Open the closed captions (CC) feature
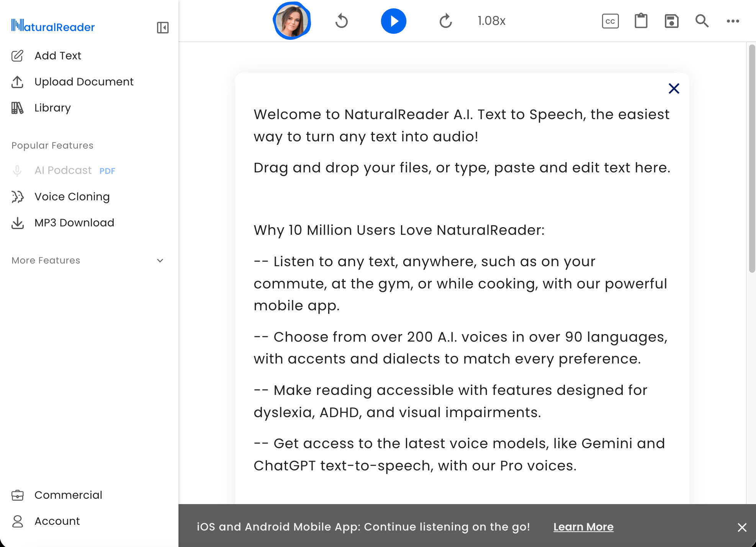 click(610, 21)
